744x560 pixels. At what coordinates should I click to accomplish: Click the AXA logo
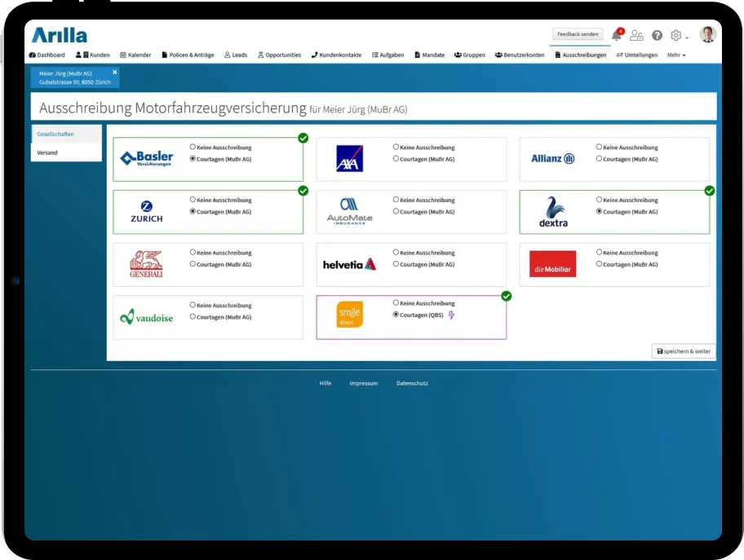(x=349, y=158)
